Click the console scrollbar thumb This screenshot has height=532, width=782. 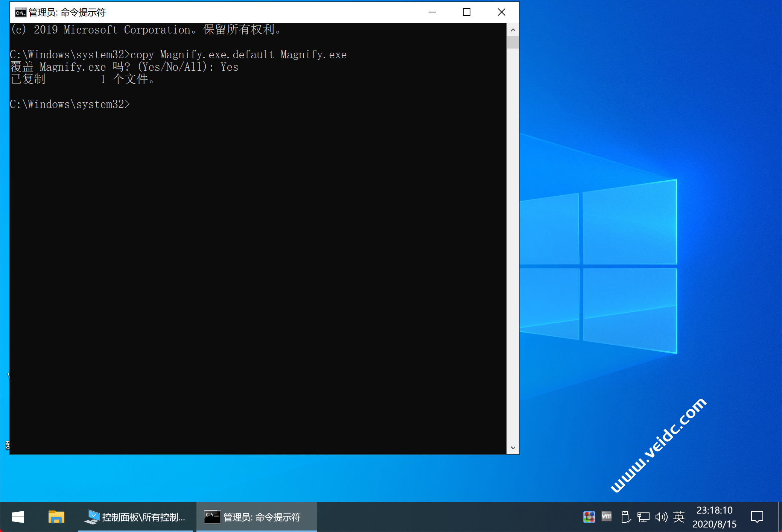click(513, 42)
